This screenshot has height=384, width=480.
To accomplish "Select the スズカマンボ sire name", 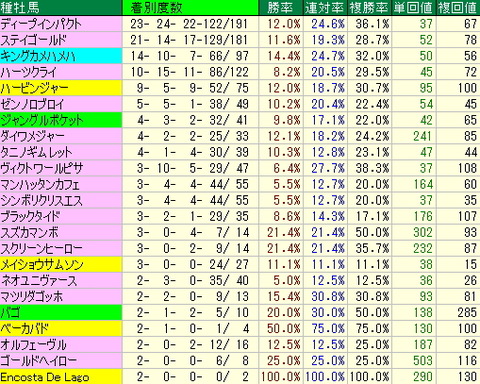I will pyautogui.click(x=30, y=232).
